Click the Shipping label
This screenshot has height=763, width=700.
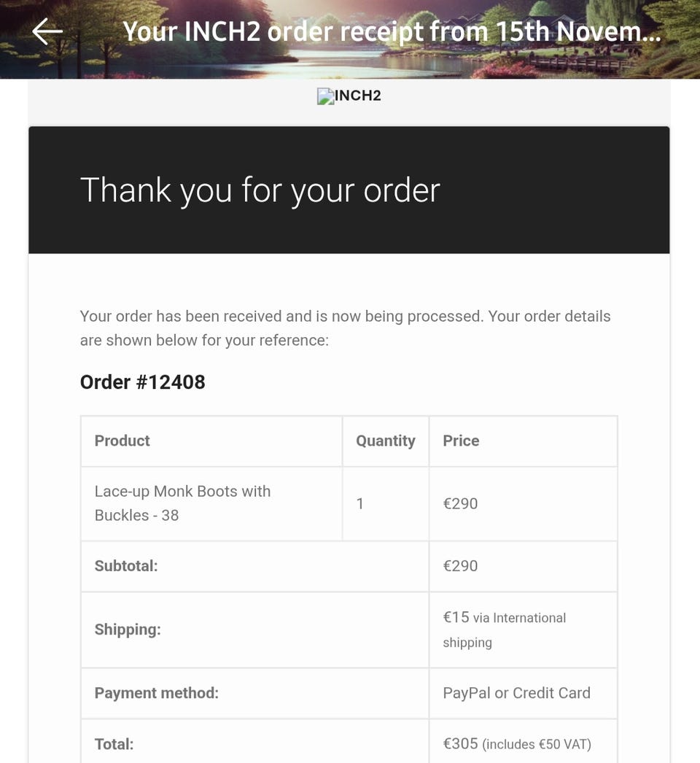pos(128,630)
